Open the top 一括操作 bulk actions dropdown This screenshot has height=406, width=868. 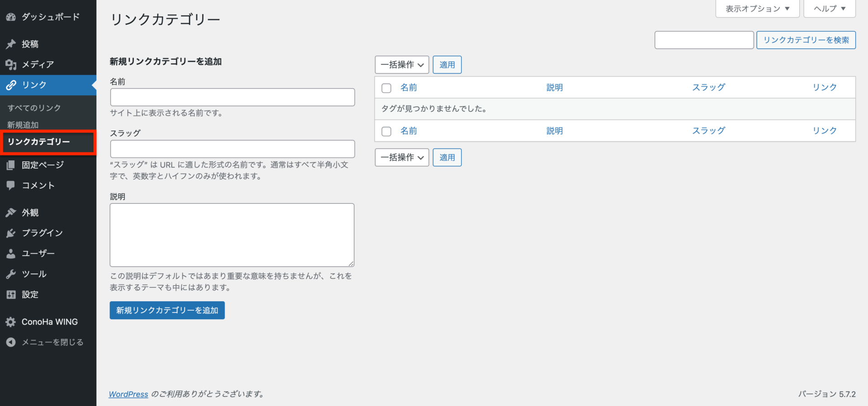pyautogui.click(x=402, y=65)
